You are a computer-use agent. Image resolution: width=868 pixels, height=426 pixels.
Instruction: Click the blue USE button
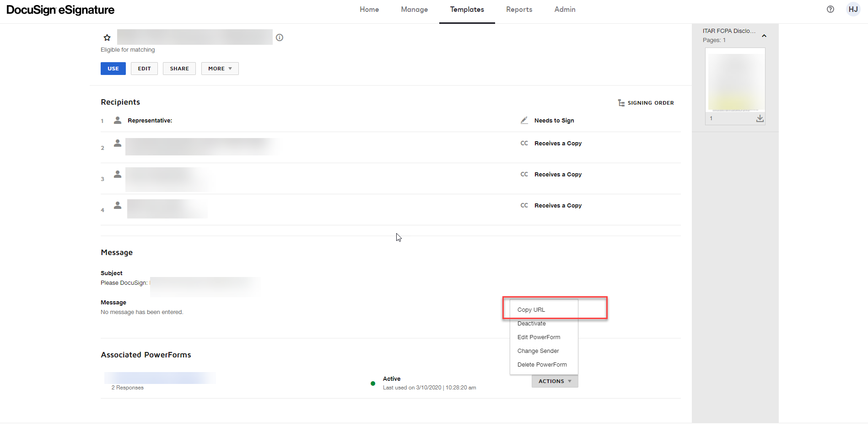pos(113,69)
